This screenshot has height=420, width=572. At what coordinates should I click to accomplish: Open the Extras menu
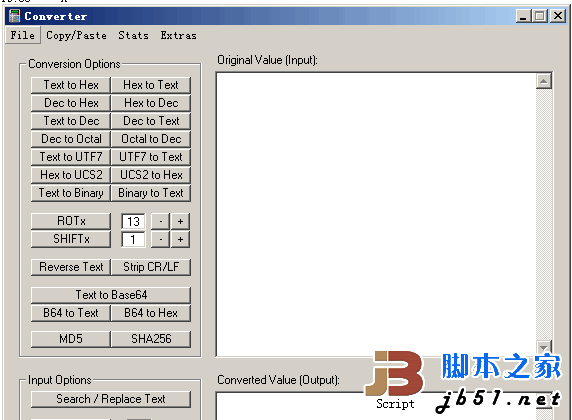pos(178,35)
